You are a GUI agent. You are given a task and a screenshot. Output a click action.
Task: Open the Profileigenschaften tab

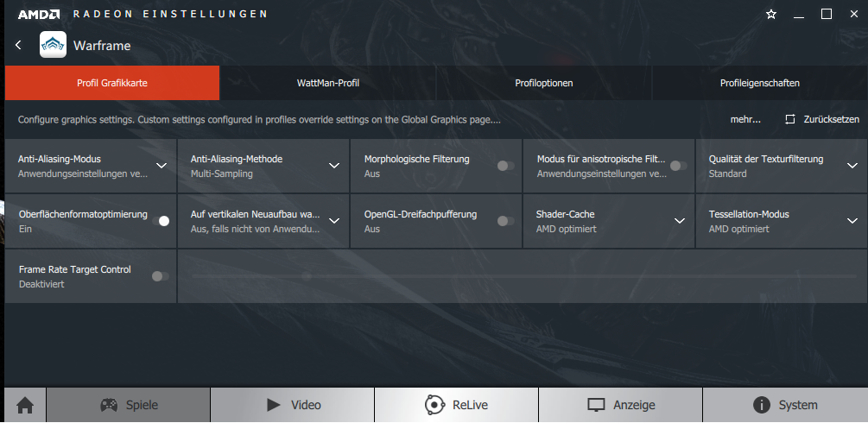pyautogui.click(x=759, y=83)
